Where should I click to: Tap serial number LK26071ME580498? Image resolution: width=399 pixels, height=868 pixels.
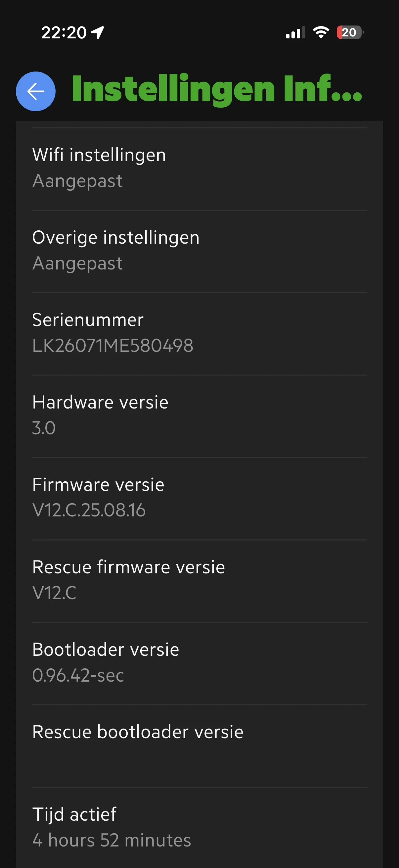(113, 346)
